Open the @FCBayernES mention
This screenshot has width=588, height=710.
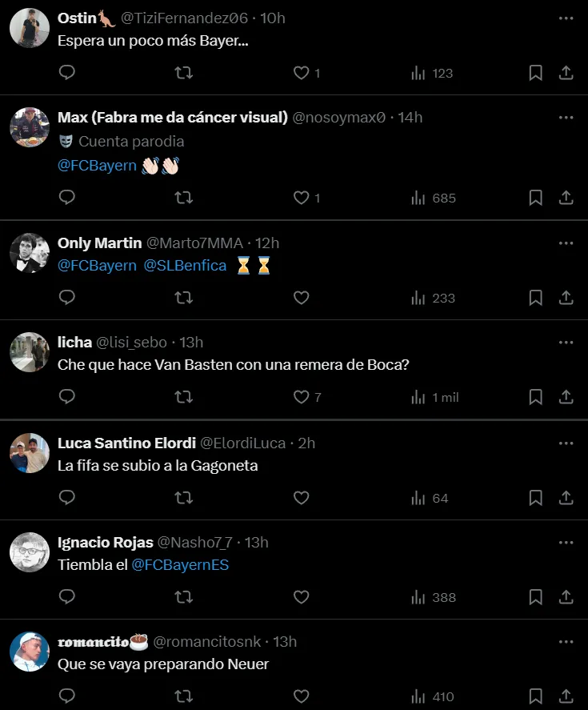[180, 565]
